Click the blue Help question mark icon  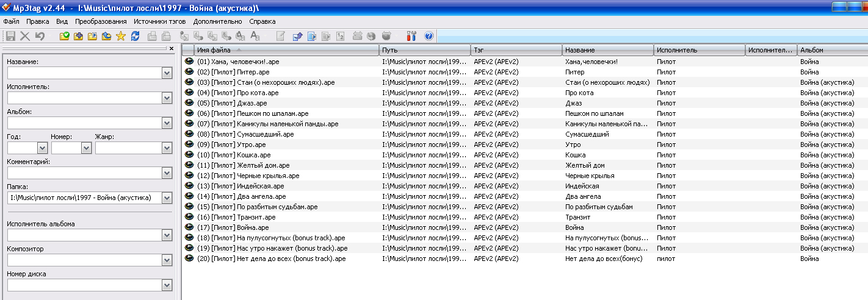click(x=429, y=36)
